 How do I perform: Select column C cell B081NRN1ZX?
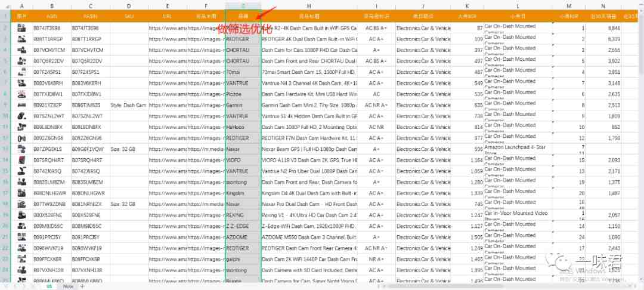pyautogui.click(x=91, y=204)
